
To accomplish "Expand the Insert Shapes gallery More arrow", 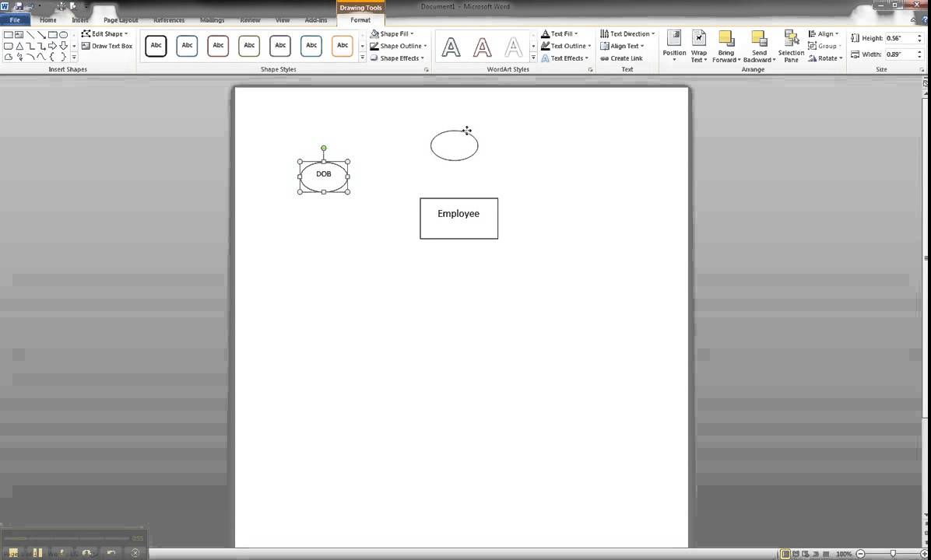I will pyautogui.click(x=74, y=57).
